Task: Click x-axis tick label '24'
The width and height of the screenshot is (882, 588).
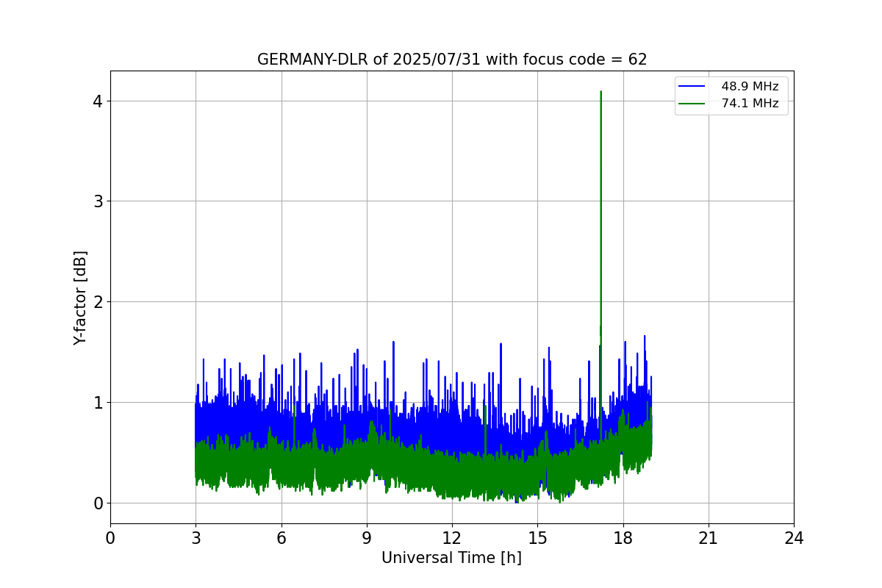Action: point(794,538)
